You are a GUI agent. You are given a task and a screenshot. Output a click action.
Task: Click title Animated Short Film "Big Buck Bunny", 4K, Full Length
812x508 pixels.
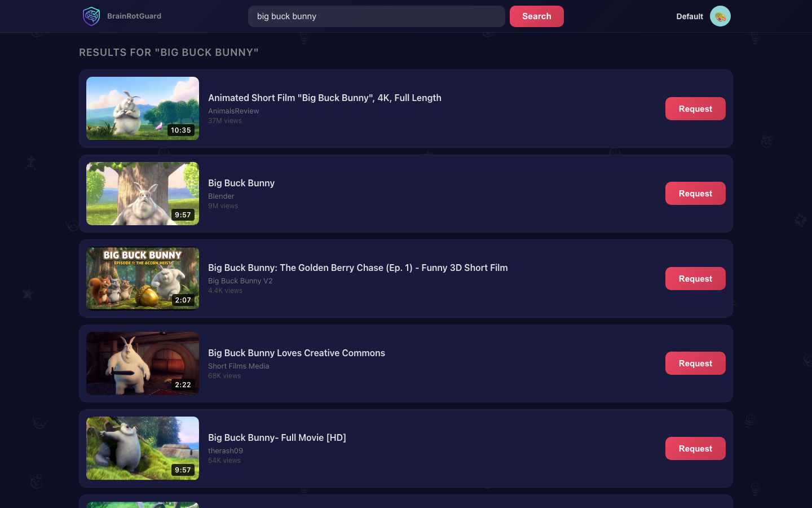[325, 98]
